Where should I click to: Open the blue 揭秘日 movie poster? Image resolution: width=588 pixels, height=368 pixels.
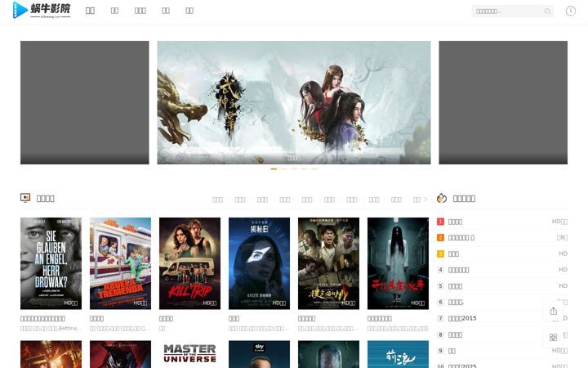(x=259, y=263)
